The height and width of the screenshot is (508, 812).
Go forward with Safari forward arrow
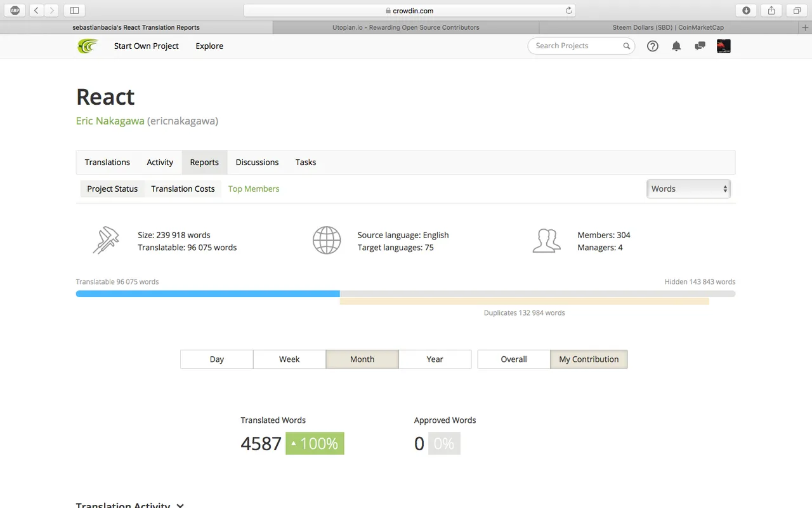(52, 10)
